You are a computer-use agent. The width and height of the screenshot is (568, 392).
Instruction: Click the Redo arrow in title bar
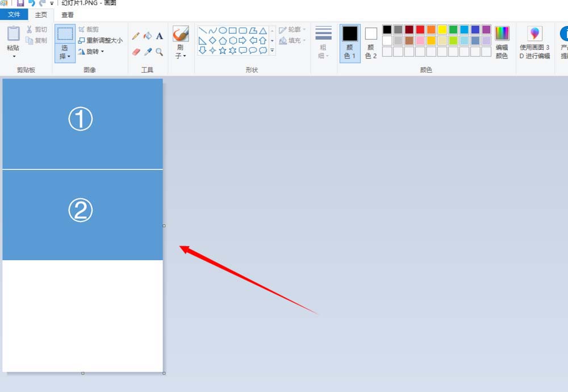(42, 3)
